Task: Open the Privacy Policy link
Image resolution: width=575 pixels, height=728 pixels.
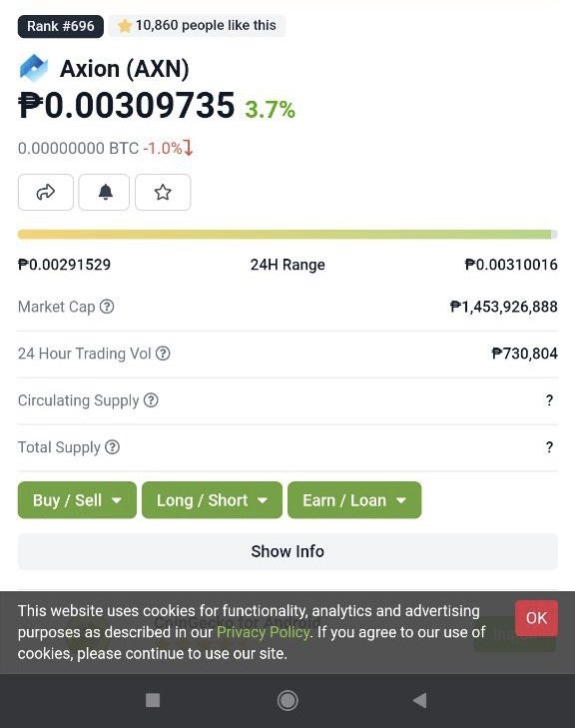Action: (264, 632)
